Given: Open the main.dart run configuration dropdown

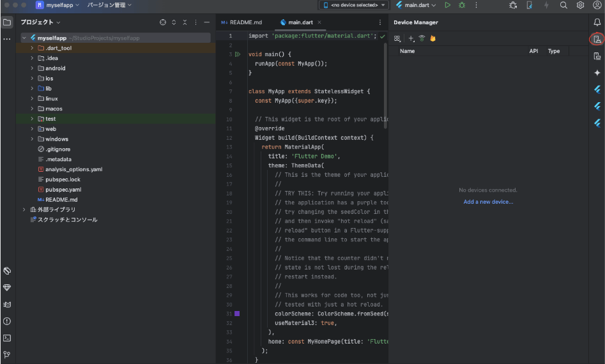Looking at the screenshot, I should click(416, 5).
